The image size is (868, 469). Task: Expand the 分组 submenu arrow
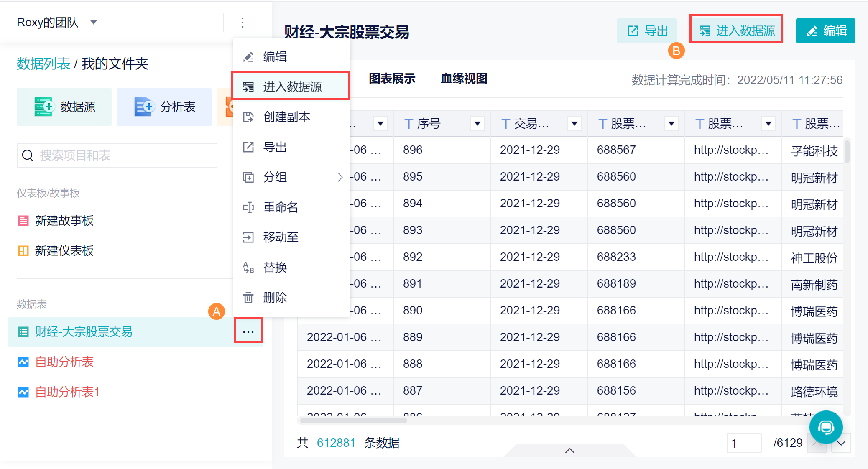(340, 177)
